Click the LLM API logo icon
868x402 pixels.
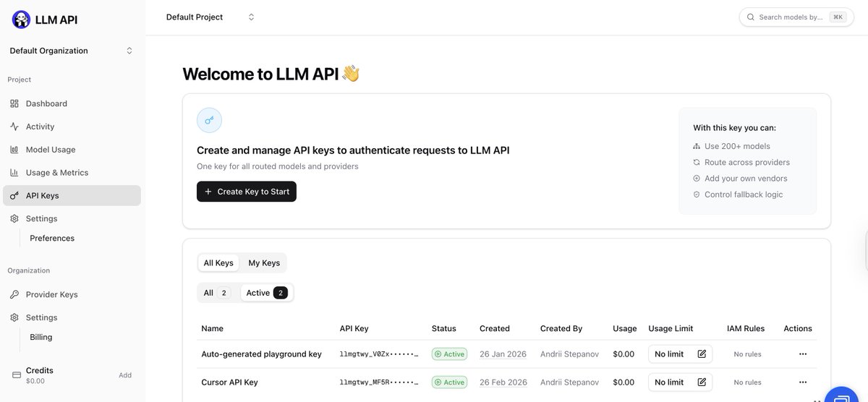(21, 20)
